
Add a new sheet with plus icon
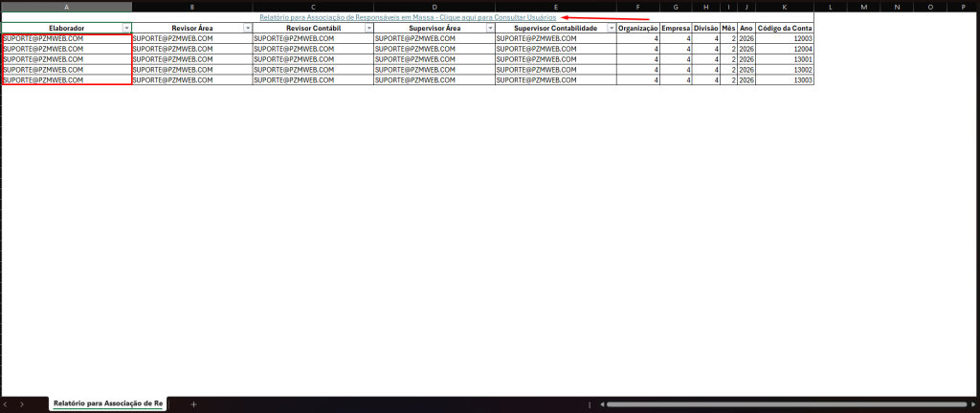click(193, 404)
